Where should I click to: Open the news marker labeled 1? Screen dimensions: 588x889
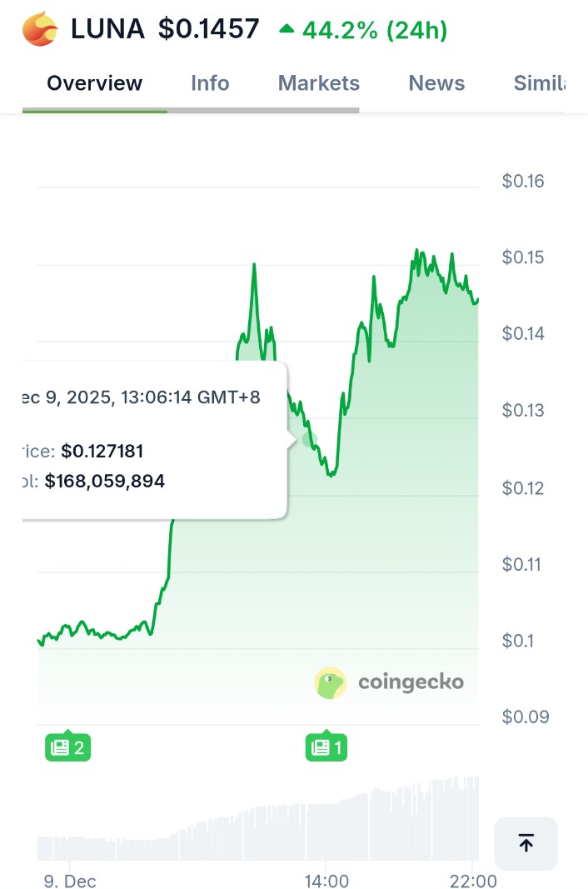pyautogui.click(x=326, y=747)
